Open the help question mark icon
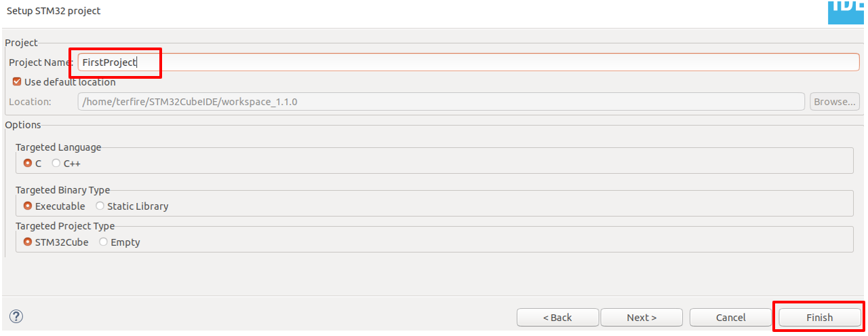 click(x=16, y=316)
